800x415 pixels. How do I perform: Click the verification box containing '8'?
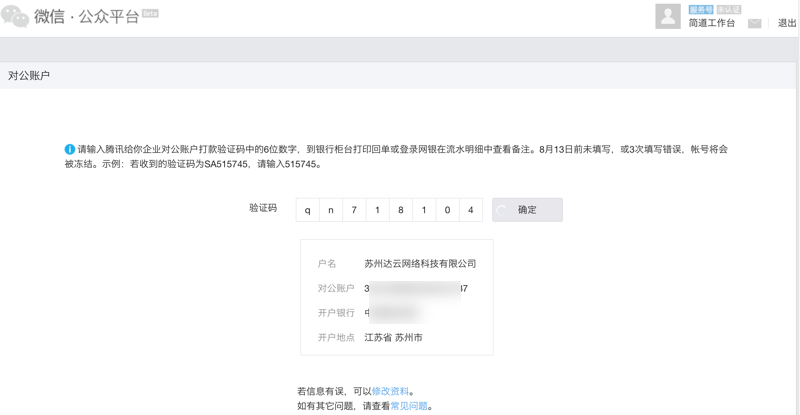pos(401,210)
